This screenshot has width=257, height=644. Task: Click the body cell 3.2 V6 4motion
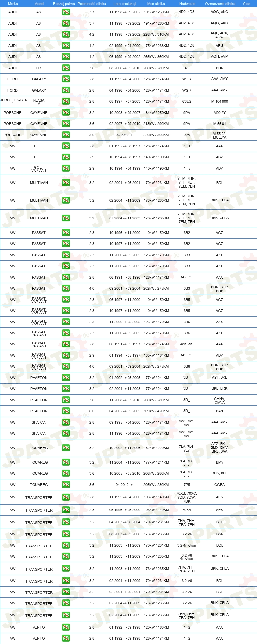point(187,557)
